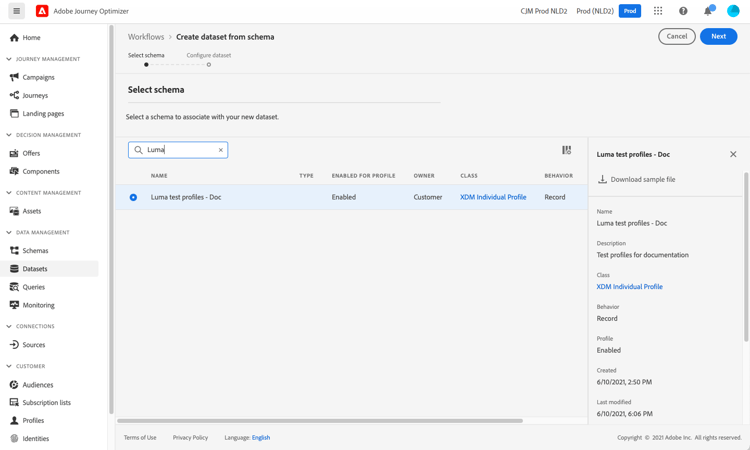
Task: Open the Prod (NLD2) sandbox selector
Action: (x=595, y=11)
